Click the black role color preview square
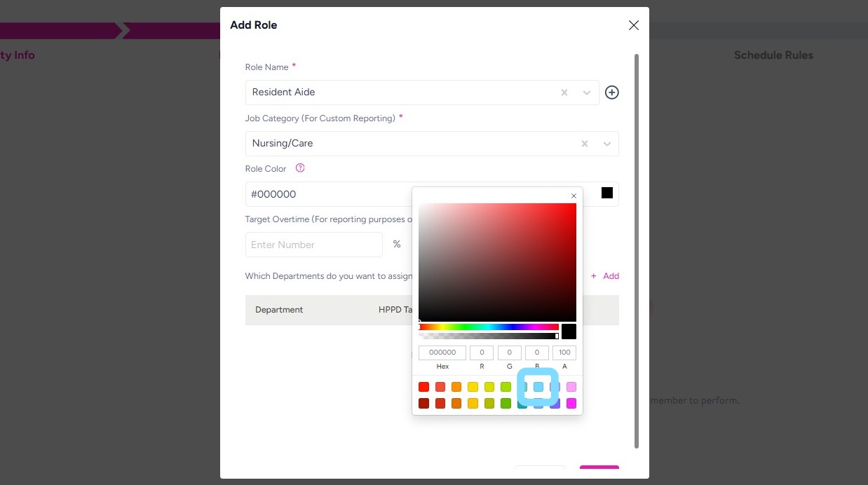The image size is (868, 485). pyautogui.click(x=607, y=193)
